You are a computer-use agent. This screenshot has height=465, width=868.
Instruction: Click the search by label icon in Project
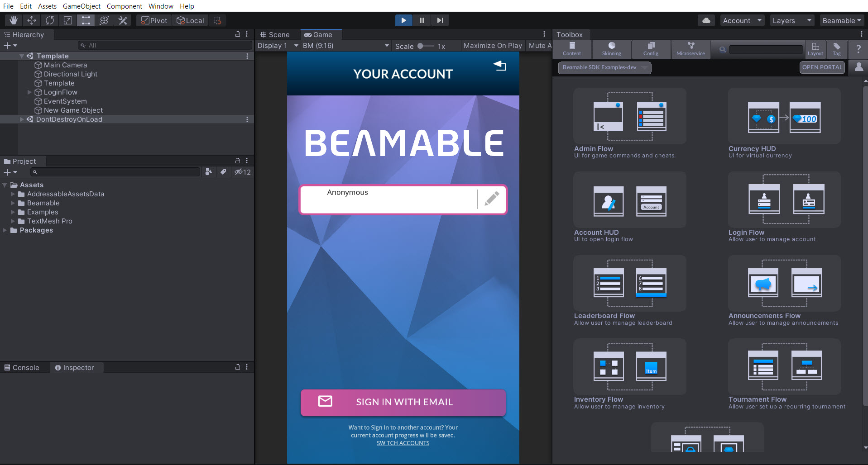[223, 172]
